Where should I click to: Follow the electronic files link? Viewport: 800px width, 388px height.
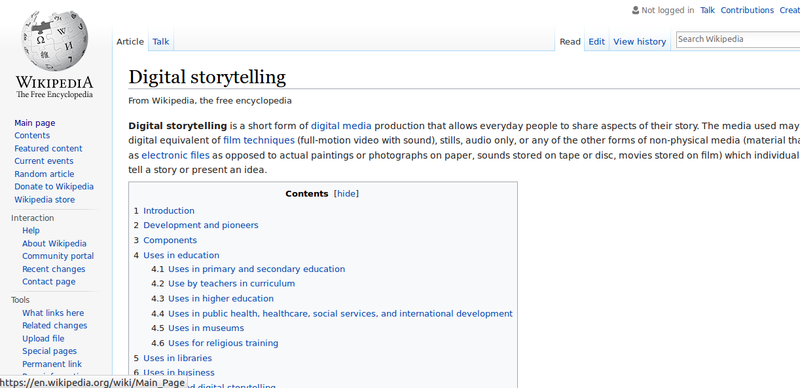coord(176,155)
